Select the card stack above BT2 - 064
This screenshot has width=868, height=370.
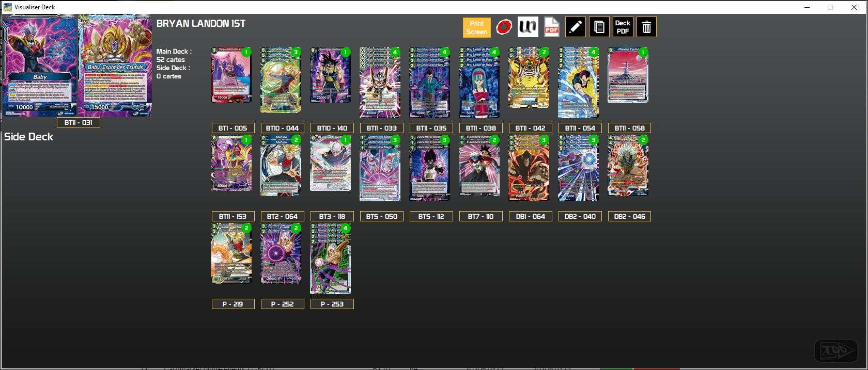pos(281,166)
